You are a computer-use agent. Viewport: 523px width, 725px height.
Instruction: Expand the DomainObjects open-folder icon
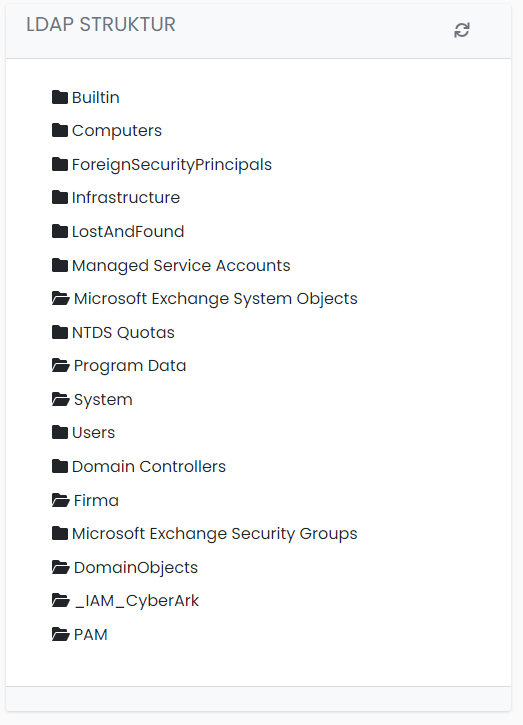click(61, 567)
